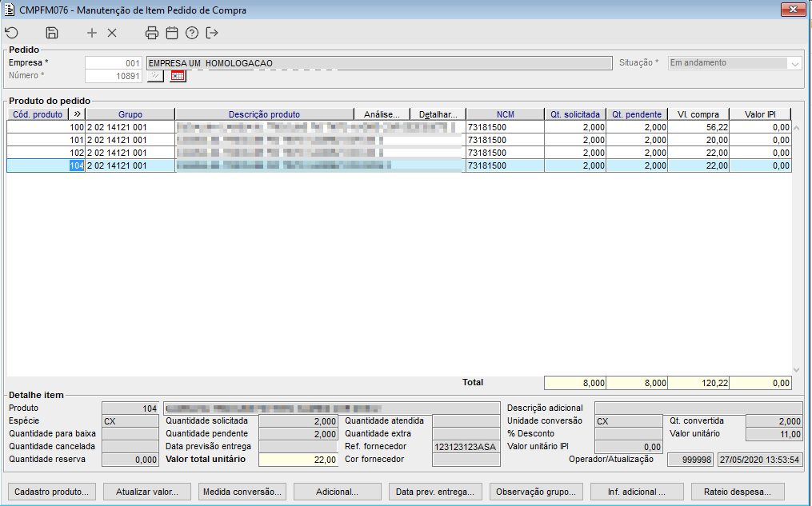Click the Espécie field CX
The width and height of the screenshot is (812, 506).
[130, 421]
